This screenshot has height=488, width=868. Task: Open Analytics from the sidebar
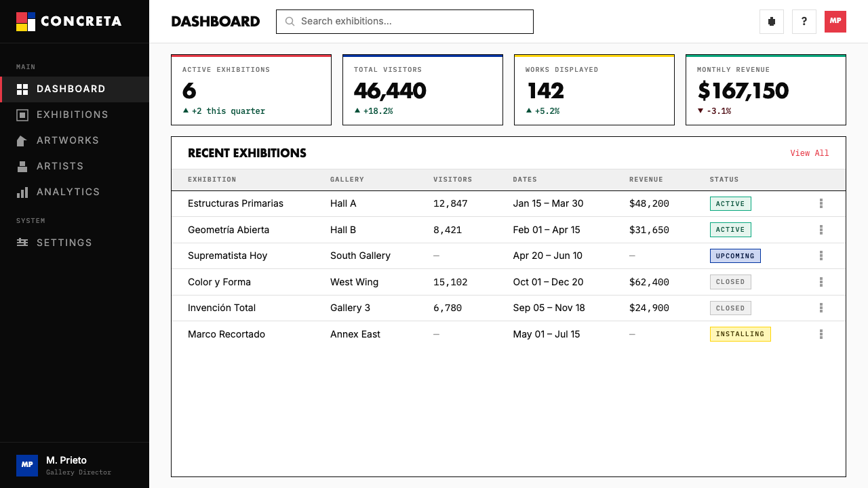pos(75,192)
